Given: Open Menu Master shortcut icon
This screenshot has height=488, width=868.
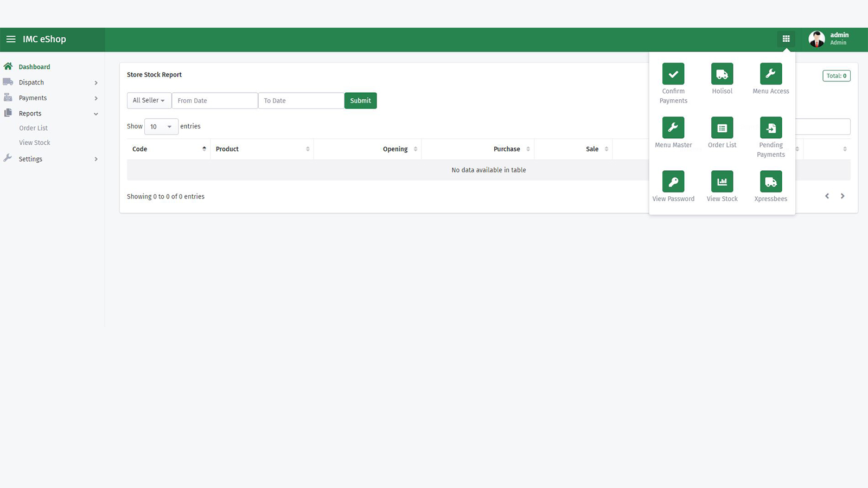Looking at the screenshot, I should click(x=673, y=128).
